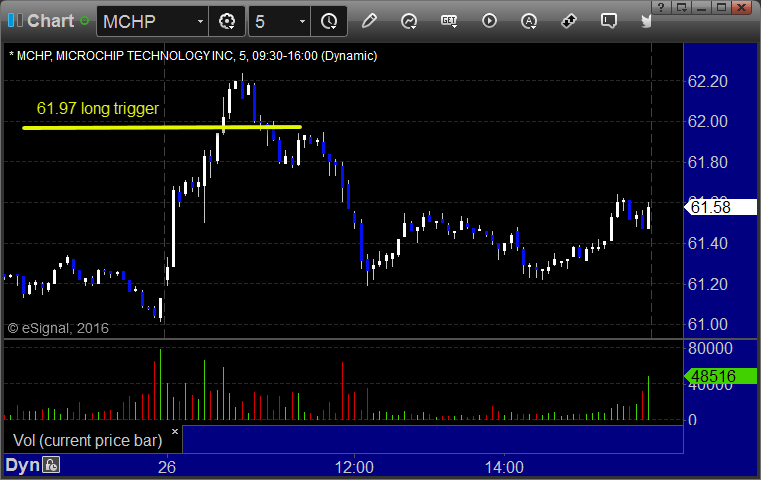
Task: Click the 61.58 current price marker
Action: point(720,207)
